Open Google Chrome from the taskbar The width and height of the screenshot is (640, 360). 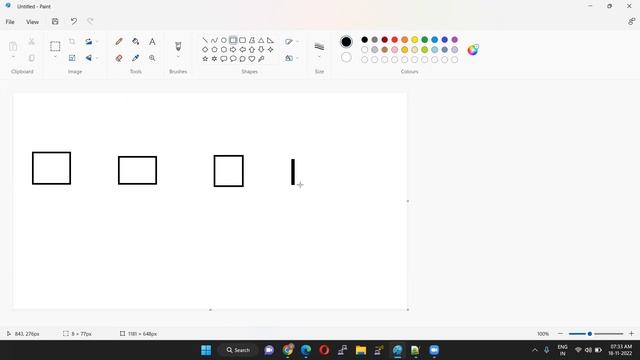pos(288,350)
